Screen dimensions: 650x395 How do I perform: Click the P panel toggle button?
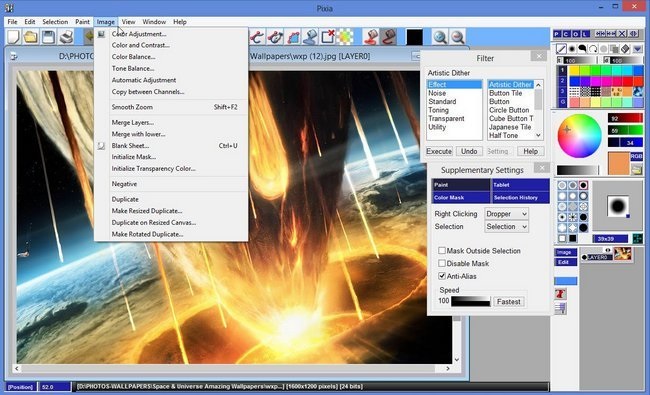click(557, 34)
